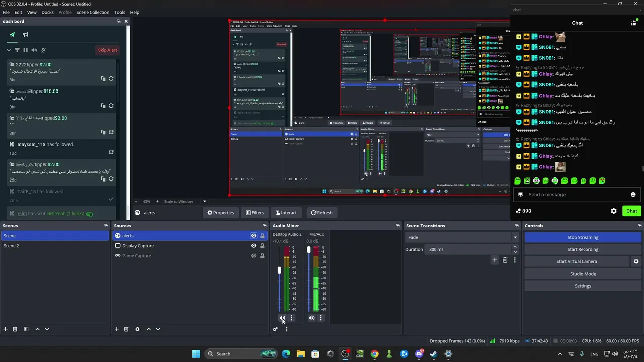Click the green Chat send button

pos(631,211)
